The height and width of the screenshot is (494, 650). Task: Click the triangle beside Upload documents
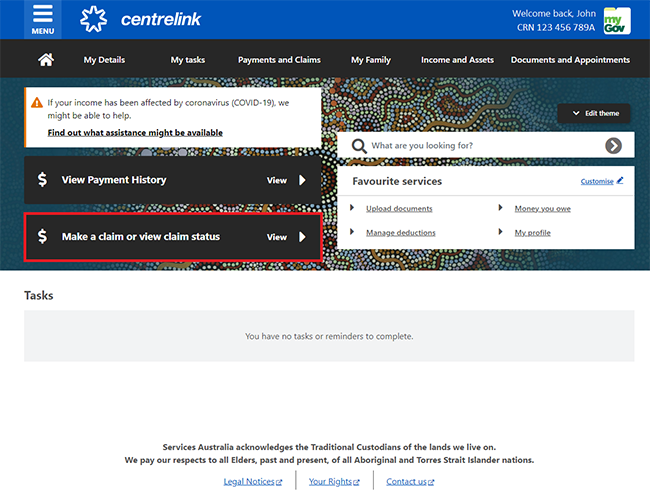(x=352, y=207)
